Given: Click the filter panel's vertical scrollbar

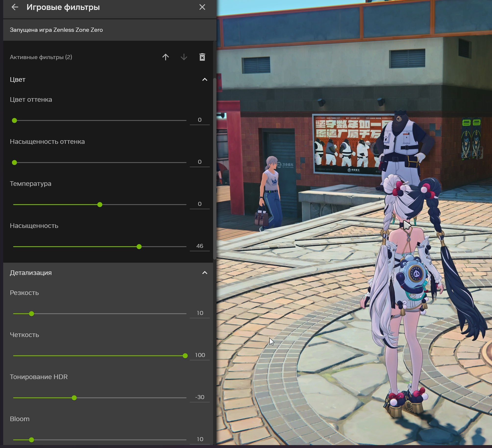Looking at the screenshot, I should (x=215, y=169).
